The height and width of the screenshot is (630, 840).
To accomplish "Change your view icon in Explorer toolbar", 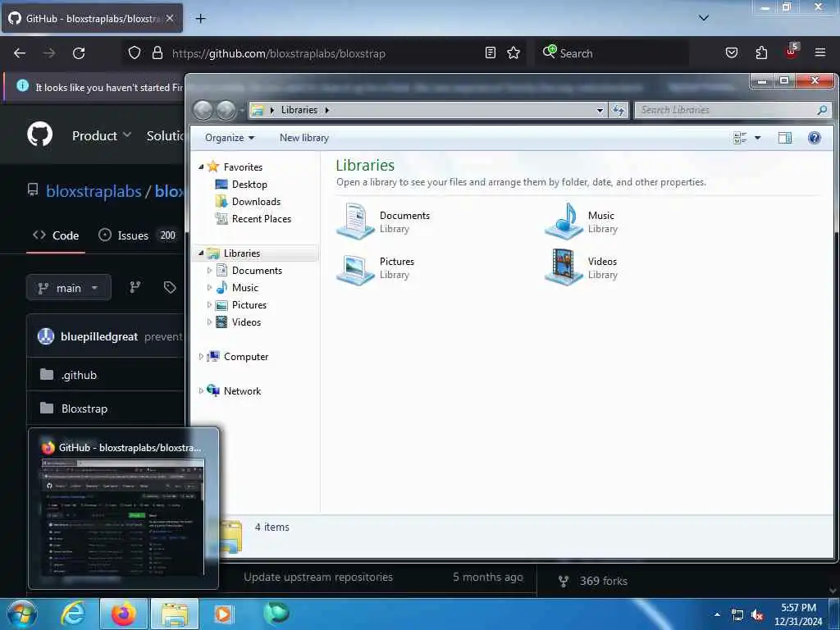I will click(740, 138).
